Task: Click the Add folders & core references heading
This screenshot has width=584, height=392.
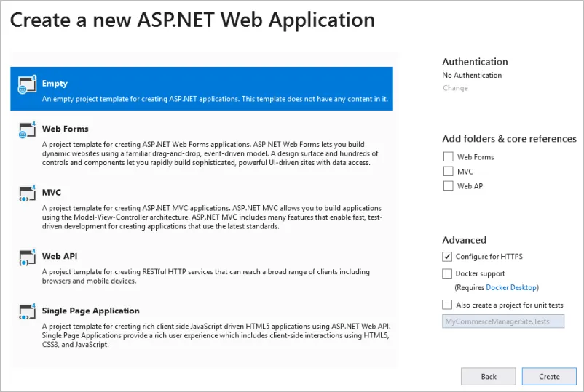Action: (x=509, y=139)
